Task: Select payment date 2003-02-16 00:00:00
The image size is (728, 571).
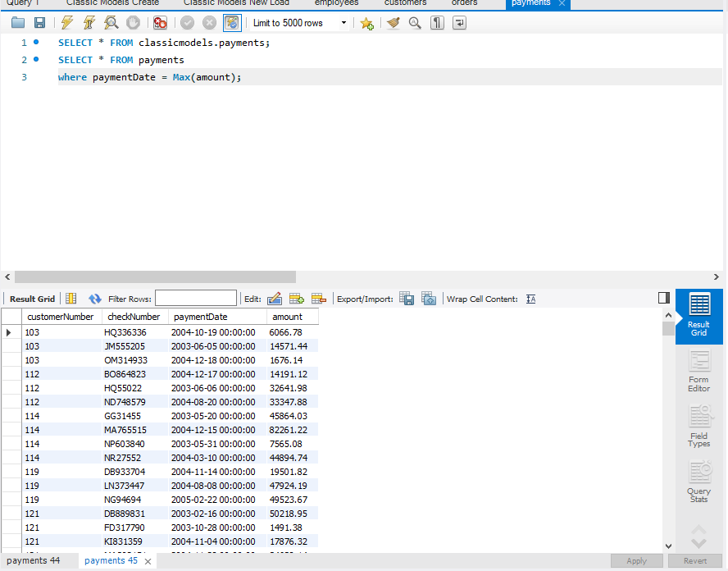Action: point(217,514)
